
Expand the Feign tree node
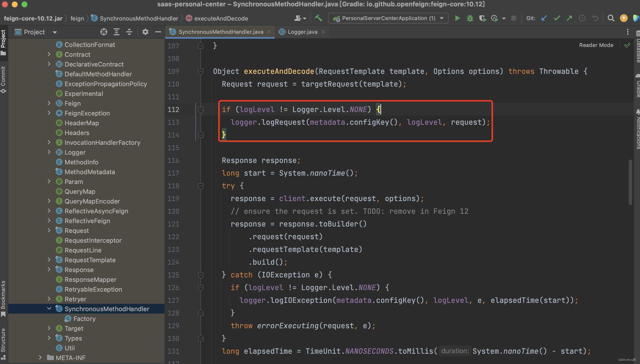(x=49, y=103)
